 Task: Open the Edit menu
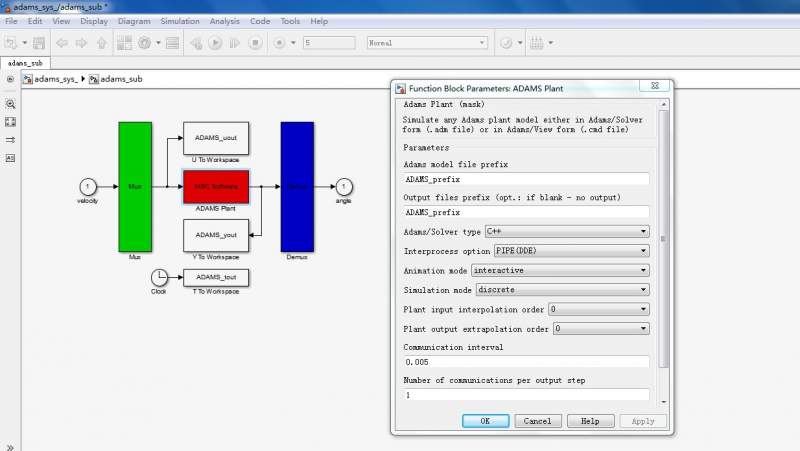pos(35,21)
